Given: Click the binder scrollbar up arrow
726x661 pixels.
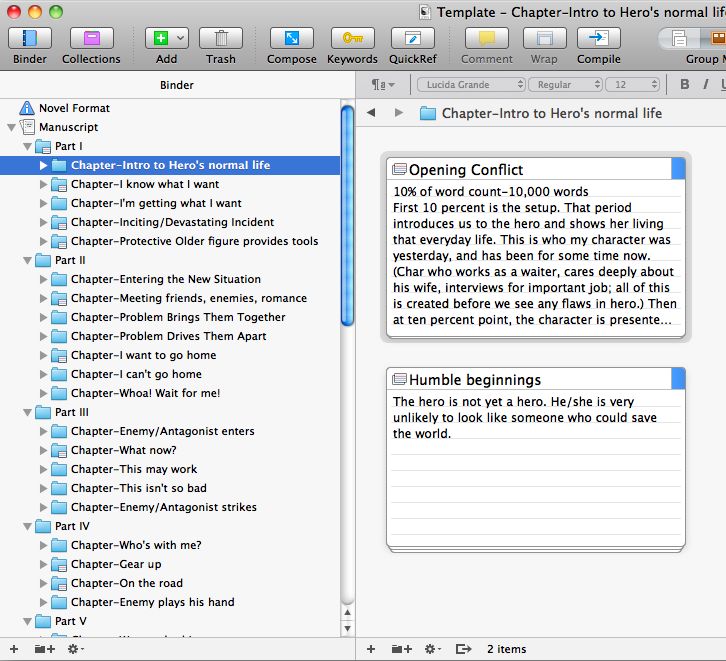Looking at the screenshot, I should click(x=347, y=613).
